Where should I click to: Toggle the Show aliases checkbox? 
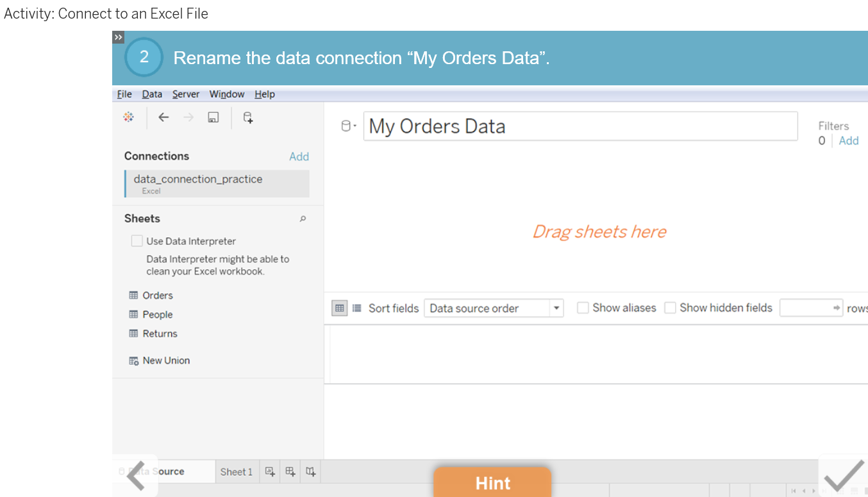click(x=583, y=308)
